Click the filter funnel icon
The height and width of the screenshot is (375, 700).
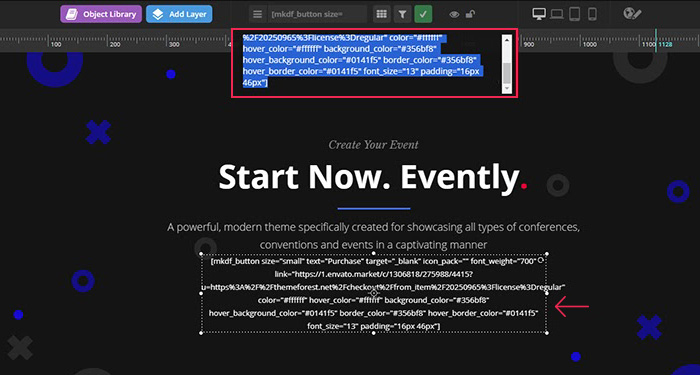click(402, 14)
